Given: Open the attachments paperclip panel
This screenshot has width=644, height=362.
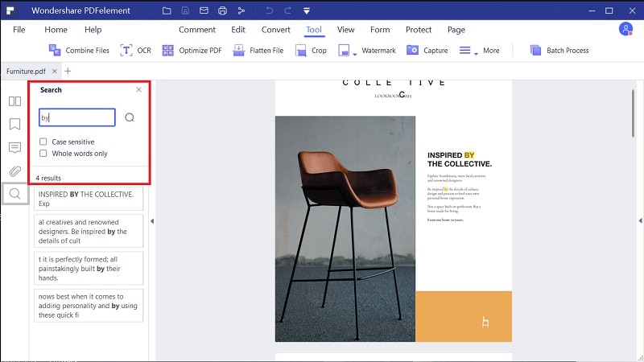Looking at the screenshot, I should (14, 171).
